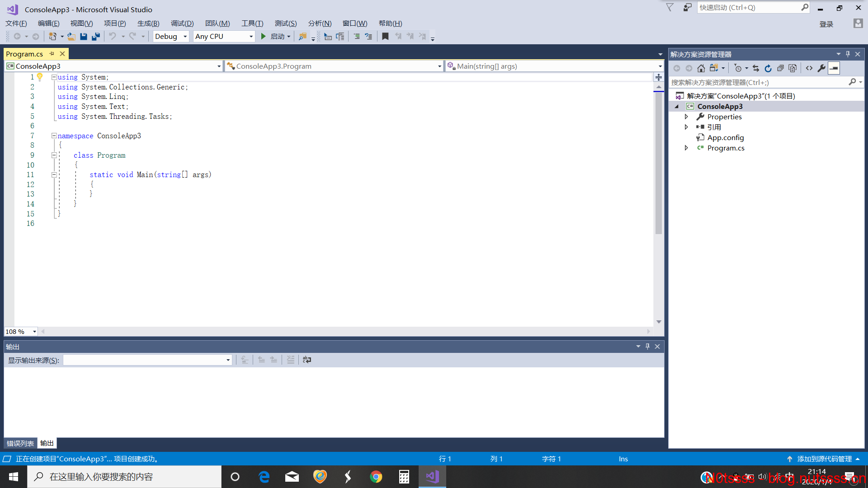The height and width of the screenshot is (488, 868).
Task: Click 启动 start button label
Action: [278, 37]
